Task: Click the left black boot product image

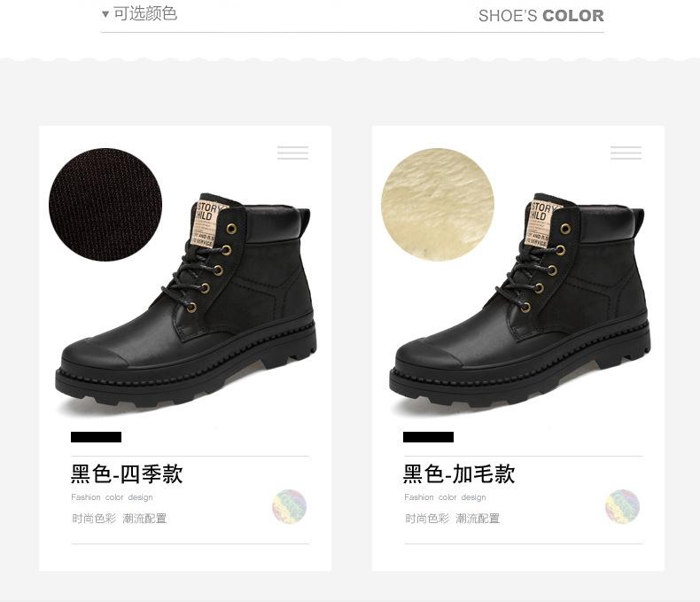Action: [186, 302]
